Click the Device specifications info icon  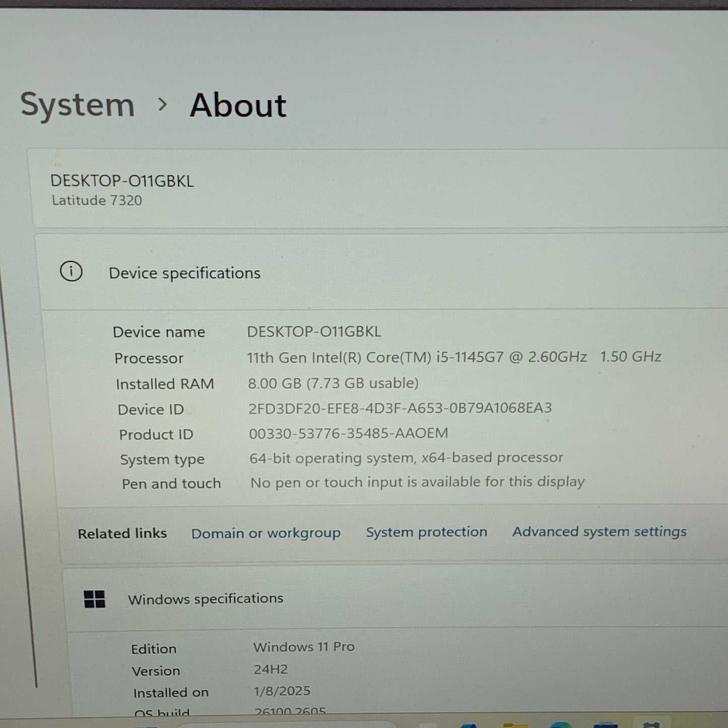(x=71, y=272)
